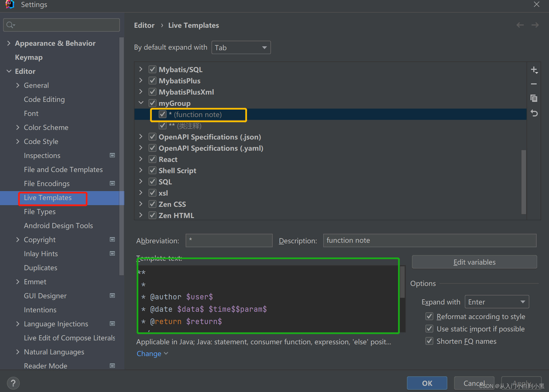Click the template text scrollbar

pos(402,282)
